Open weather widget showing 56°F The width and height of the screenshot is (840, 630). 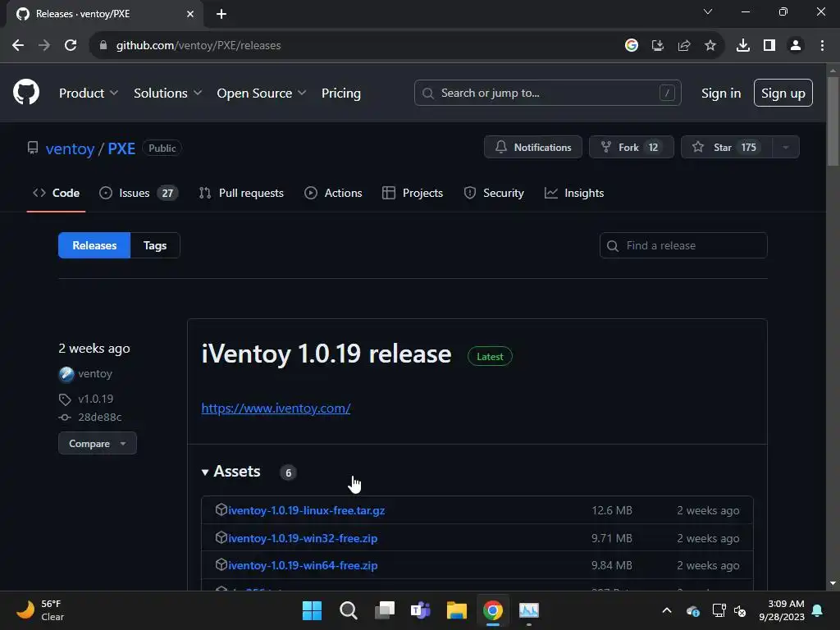pos(41,610)
